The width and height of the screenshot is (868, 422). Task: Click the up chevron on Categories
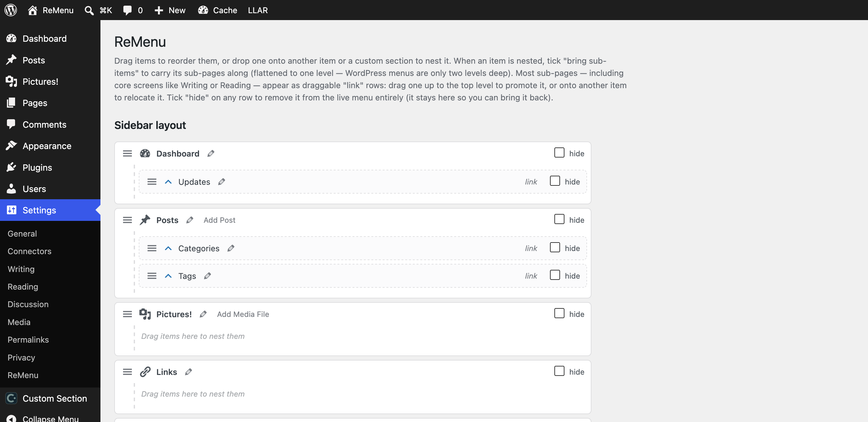(x=168, y=248)
